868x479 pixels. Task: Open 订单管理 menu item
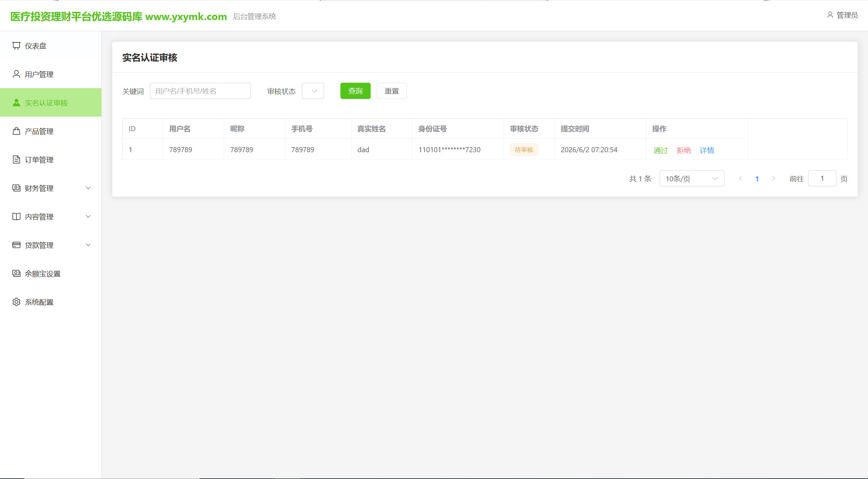[x=51, y=160]
